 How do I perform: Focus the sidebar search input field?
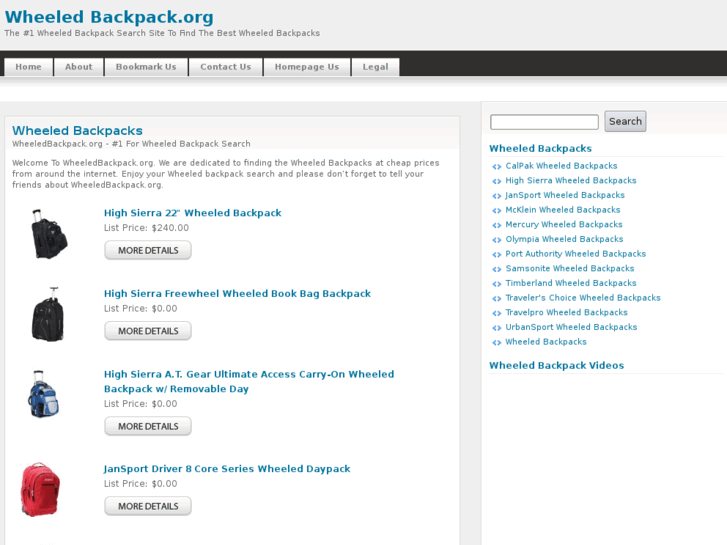[x=544, y=122]
